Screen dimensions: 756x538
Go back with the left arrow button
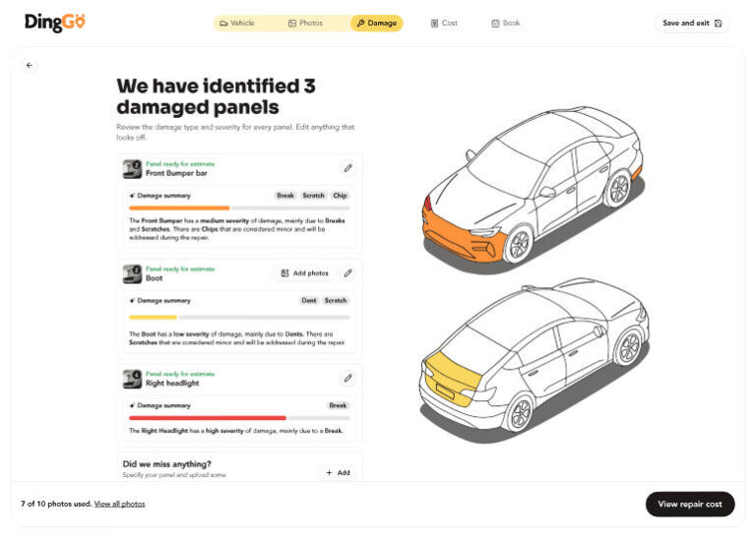coord(30,65)
